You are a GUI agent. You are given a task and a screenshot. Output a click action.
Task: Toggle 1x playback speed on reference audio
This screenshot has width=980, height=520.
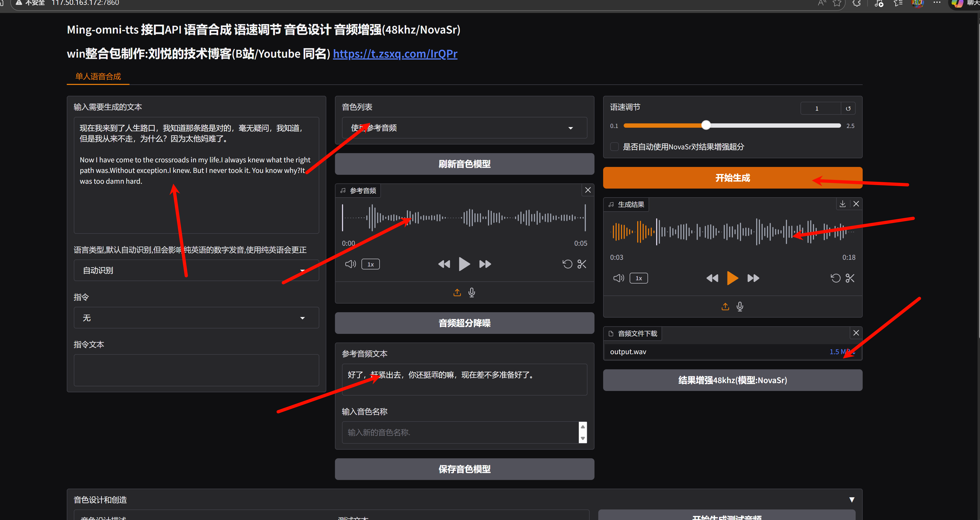tap(370, 264)
